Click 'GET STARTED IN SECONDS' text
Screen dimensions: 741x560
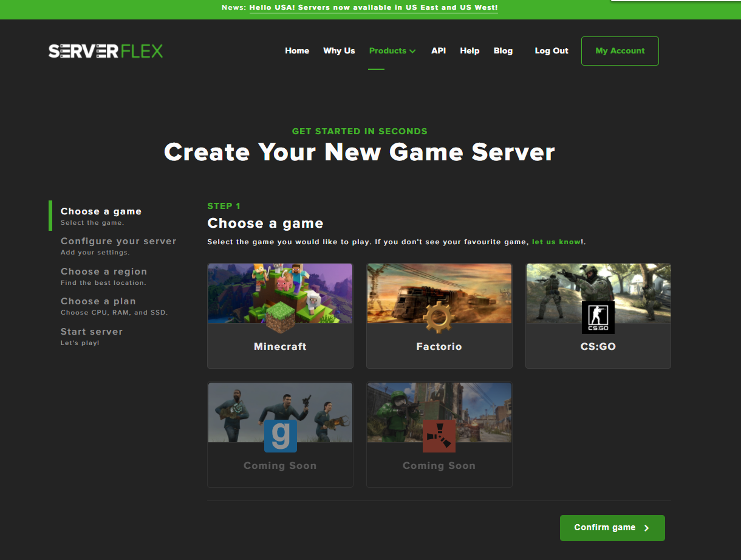click(360, 131)
